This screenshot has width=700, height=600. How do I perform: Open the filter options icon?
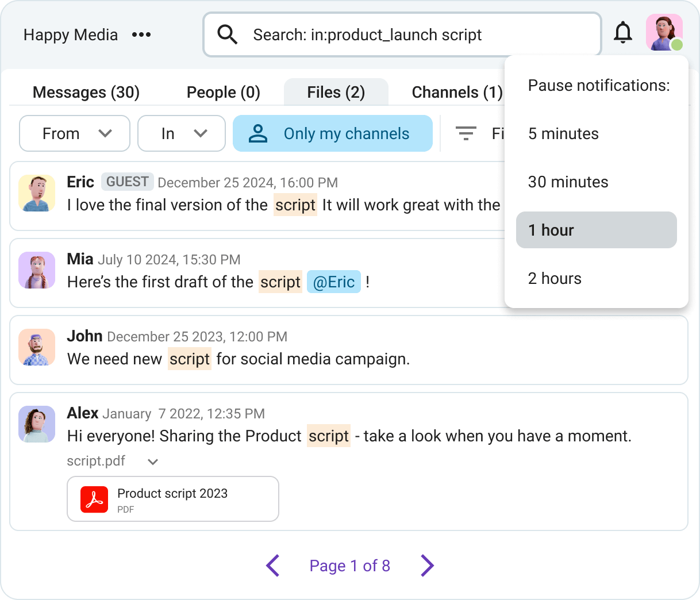click(467, 133)
